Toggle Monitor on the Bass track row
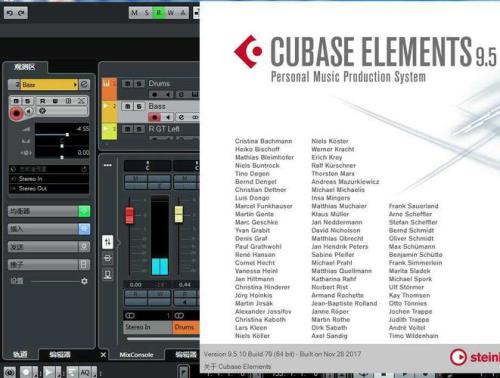 168,117
